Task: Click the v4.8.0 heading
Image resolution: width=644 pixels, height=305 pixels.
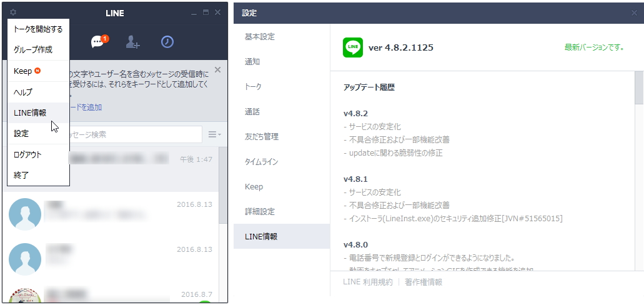Action: point(355,245)
